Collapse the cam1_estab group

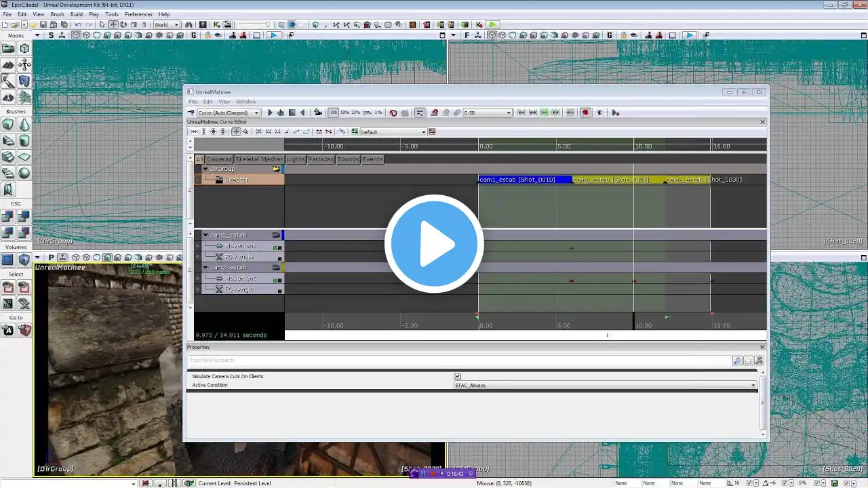click(205, 235)
